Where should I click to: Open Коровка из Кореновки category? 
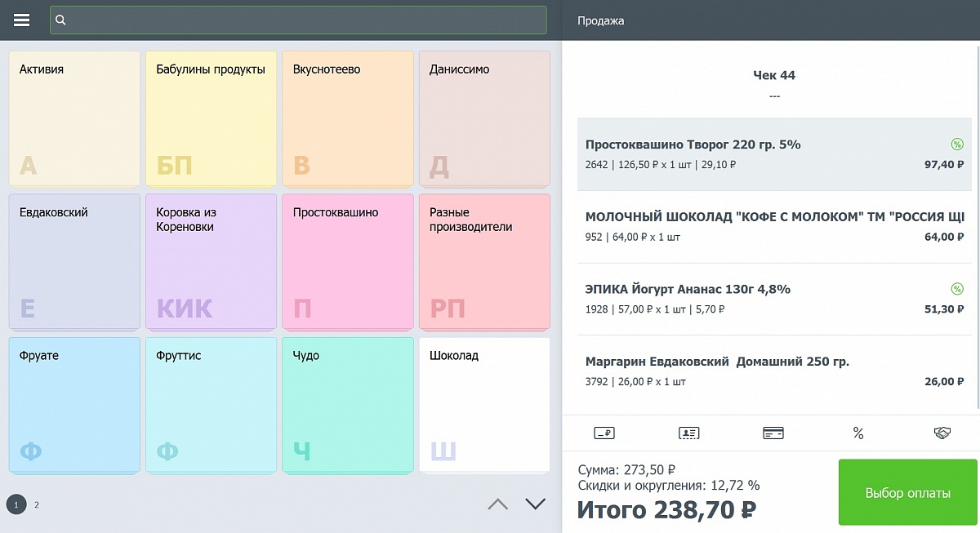tap(211, 262)
